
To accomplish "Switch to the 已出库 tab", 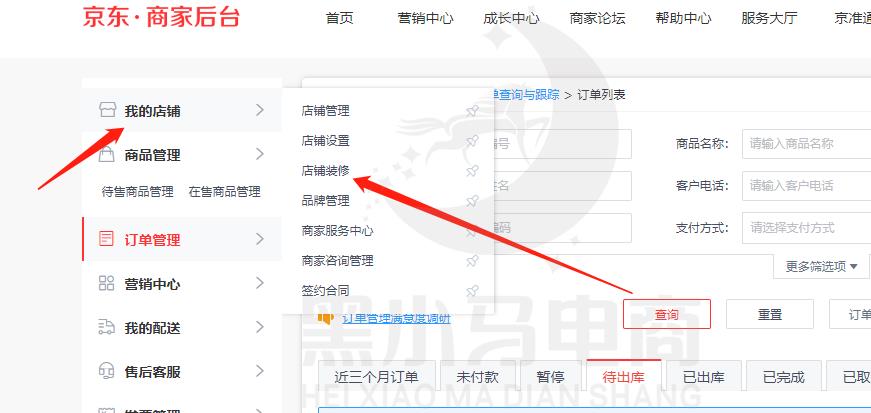I will click(x=704, y=377).
